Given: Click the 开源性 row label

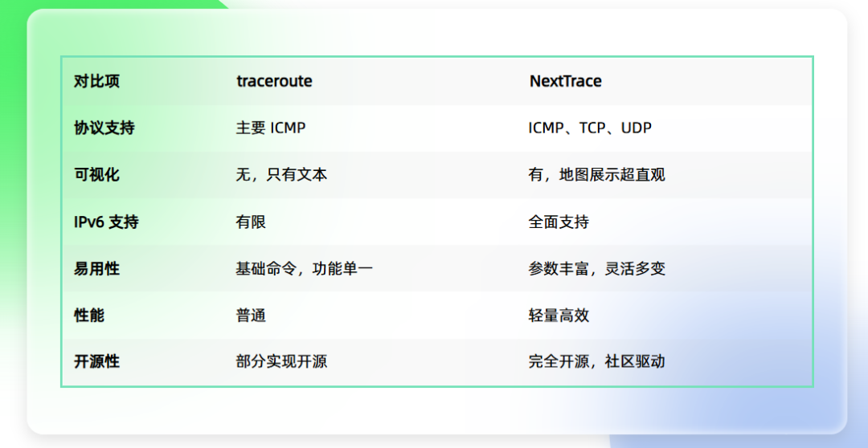Looking at the screenshot, I should tap(96, 362).
